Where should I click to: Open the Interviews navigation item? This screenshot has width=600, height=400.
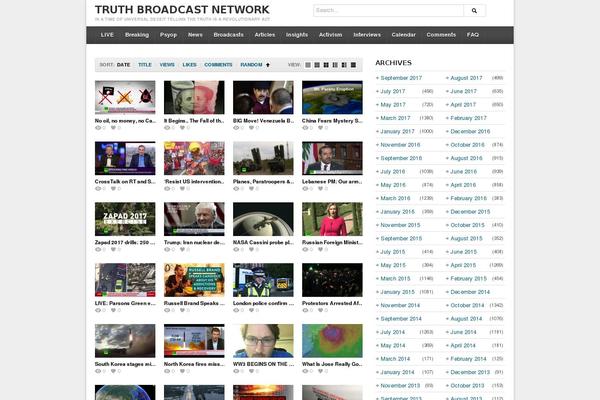(x=367, y=35)
